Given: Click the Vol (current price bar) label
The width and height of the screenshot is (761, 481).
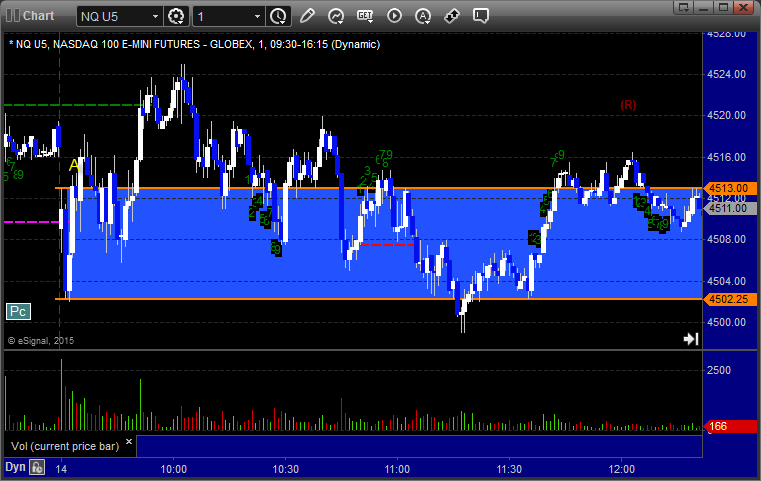Looking at the screenshot, I should point(65,446).
